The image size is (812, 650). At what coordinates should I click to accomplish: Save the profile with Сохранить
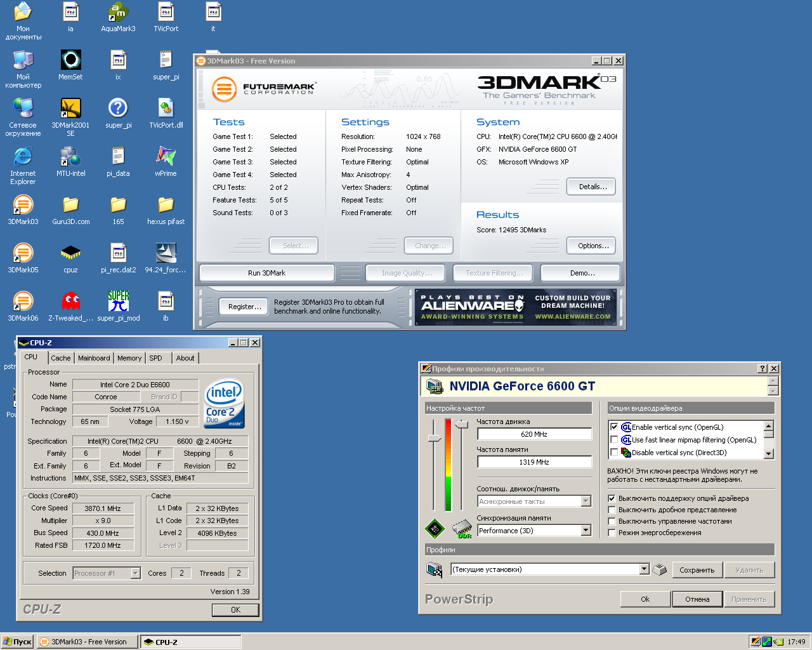point(697,570)
